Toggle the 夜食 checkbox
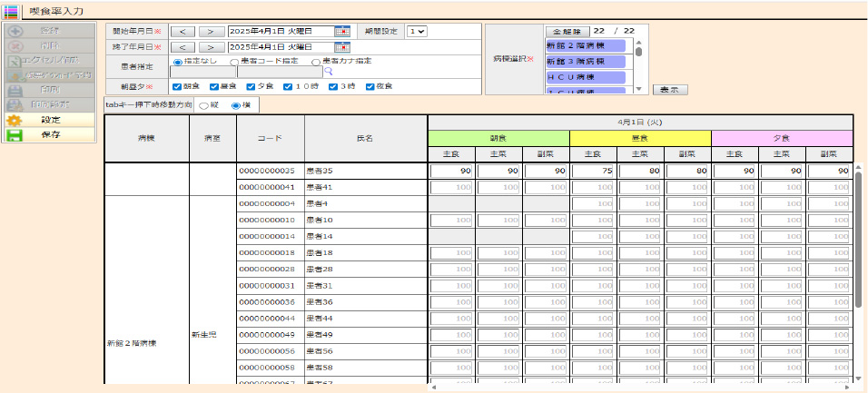 (x=370, y=87)
